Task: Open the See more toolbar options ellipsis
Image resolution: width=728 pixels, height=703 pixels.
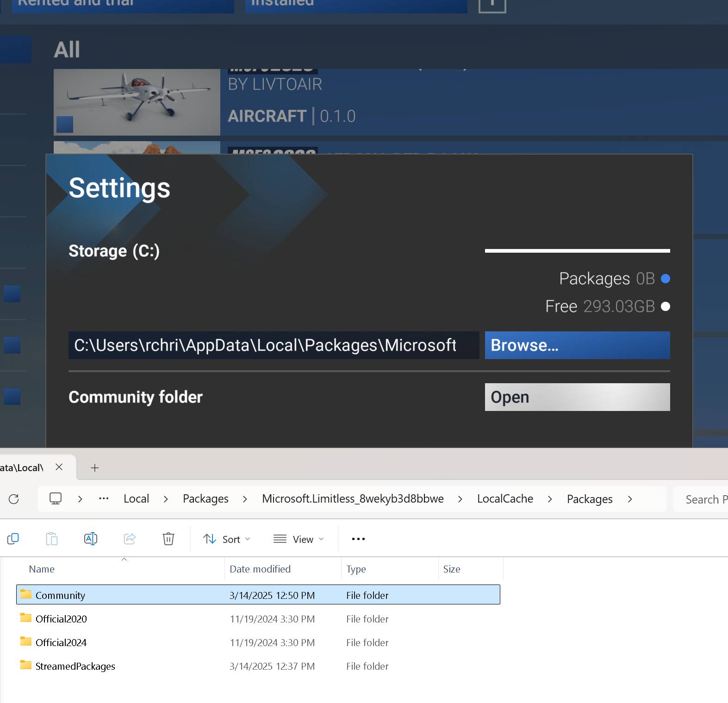Action: 358,539
